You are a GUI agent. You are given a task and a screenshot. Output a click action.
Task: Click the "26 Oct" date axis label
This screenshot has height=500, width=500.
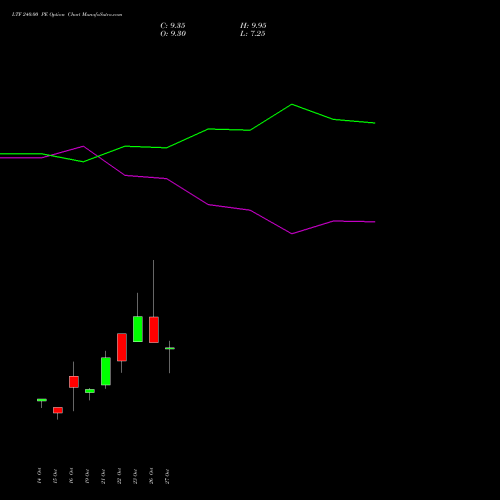click(x=151, y=476)
